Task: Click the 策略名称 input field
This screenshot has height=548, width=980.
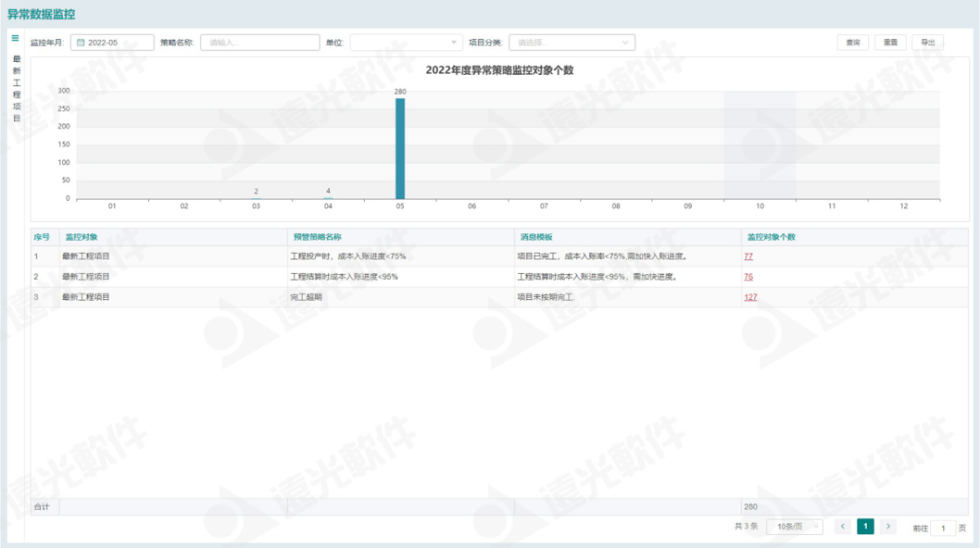Action: (259, 41)
